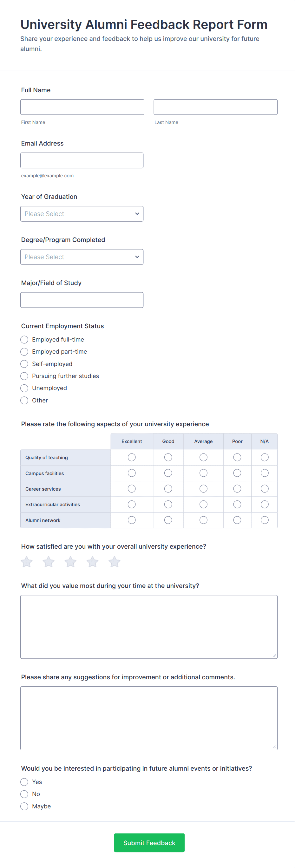Set Alumni network rating to N/A
Viewport: 295px width, 868px height.
click(x=265, y=520)
